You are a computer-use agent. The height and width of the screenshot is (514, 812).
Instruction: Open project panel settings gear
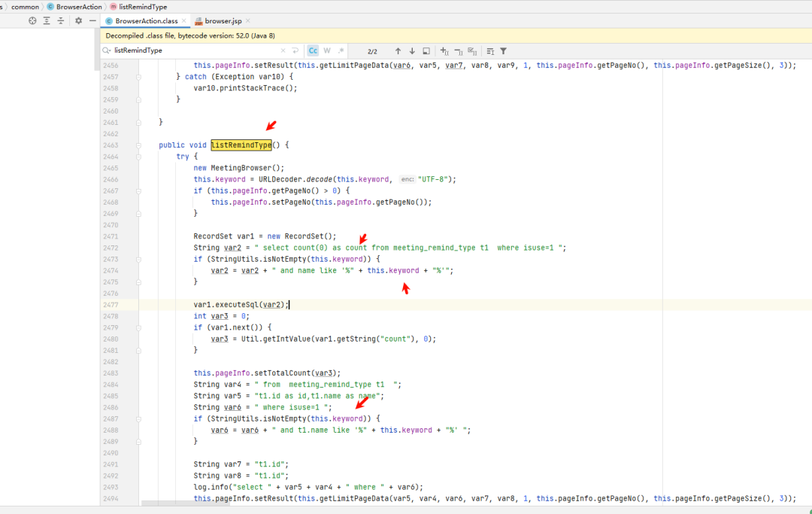(x=78, y=21)
